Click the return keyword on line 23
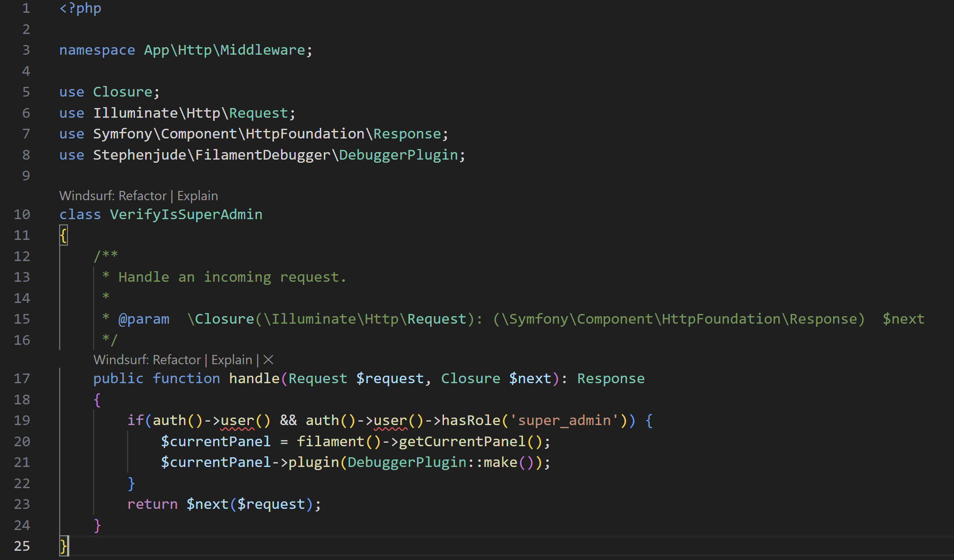954x560 pixels. pyautogui.click(x=152, y=504)
